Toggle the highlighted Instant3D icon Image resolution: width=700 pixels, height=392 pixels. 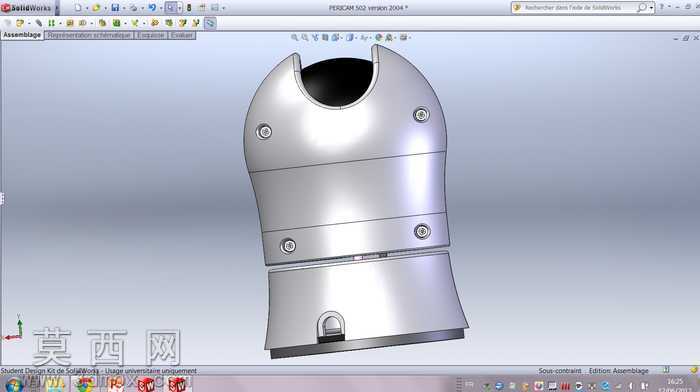(210, 23)
